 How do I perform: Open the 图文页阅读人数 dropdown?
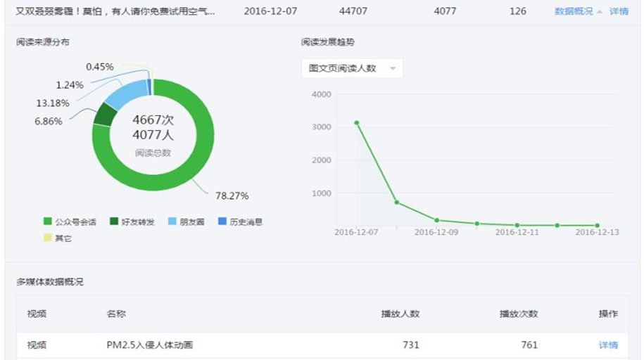[352, 68]
